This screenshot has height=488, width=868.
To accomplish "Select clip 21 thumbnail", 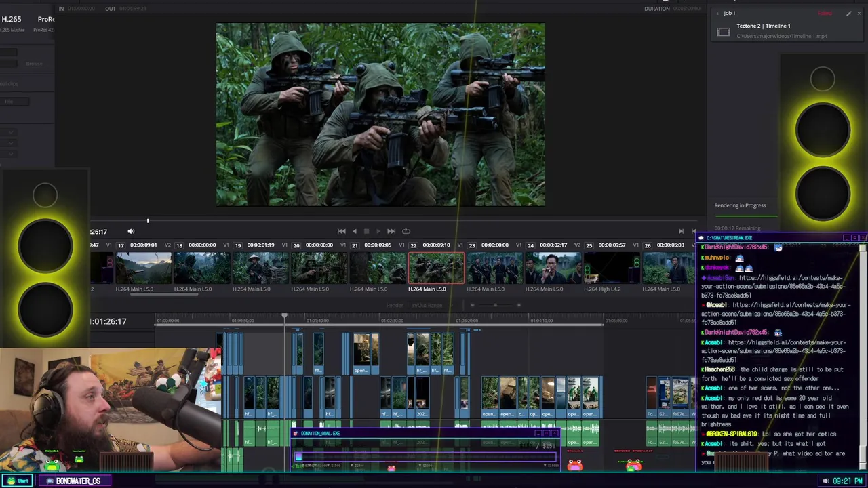I will (378, 268).
